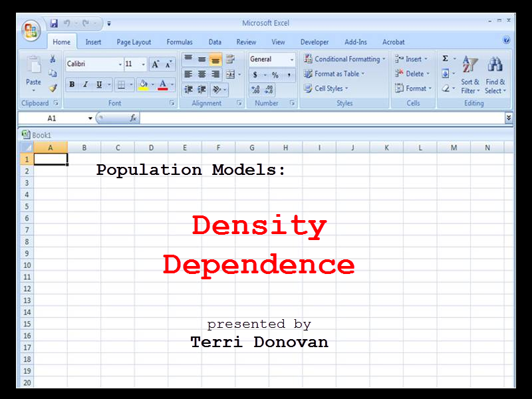
Task: Open the Formulas ribbon tab
Action: pos(180,42)
